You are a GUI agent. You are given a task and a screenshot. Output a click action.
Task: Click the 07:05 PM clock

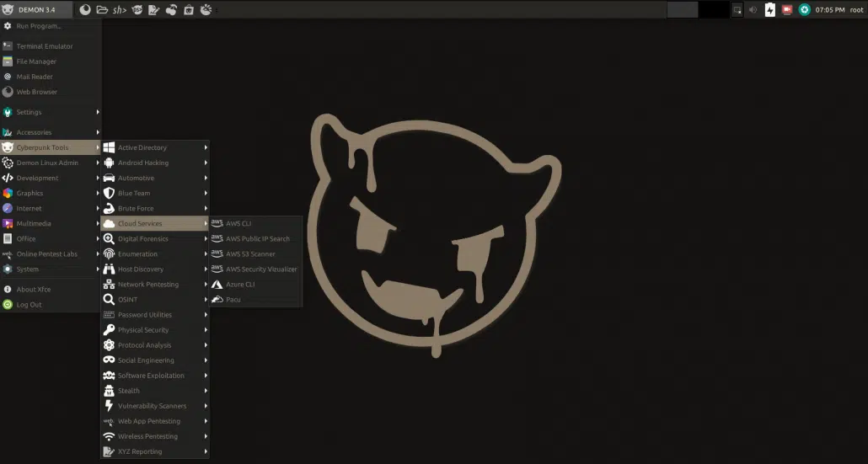[x=830, y=10]
